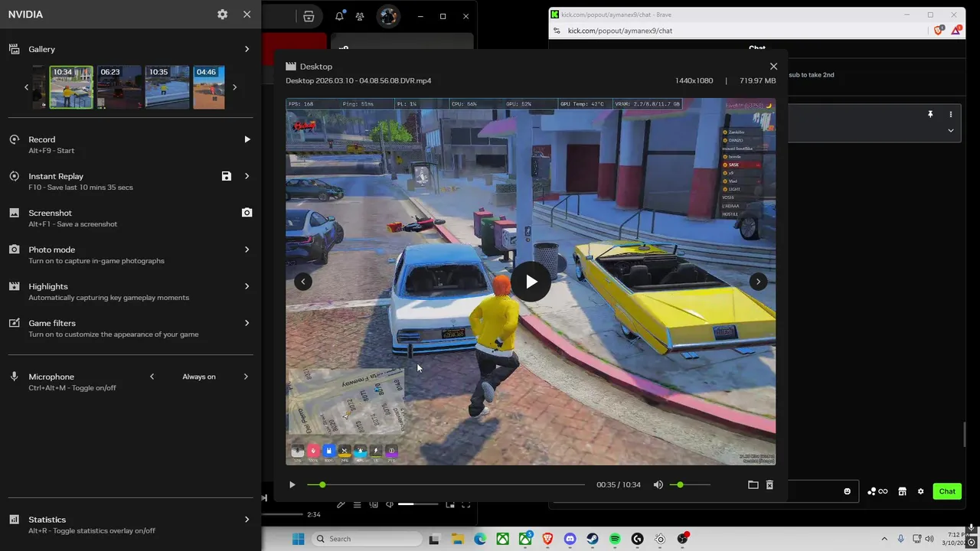The height and width of the screenshot is (551, 980).
Task: Go to next gallery thumbnails
Action: (x=234, y=87)
